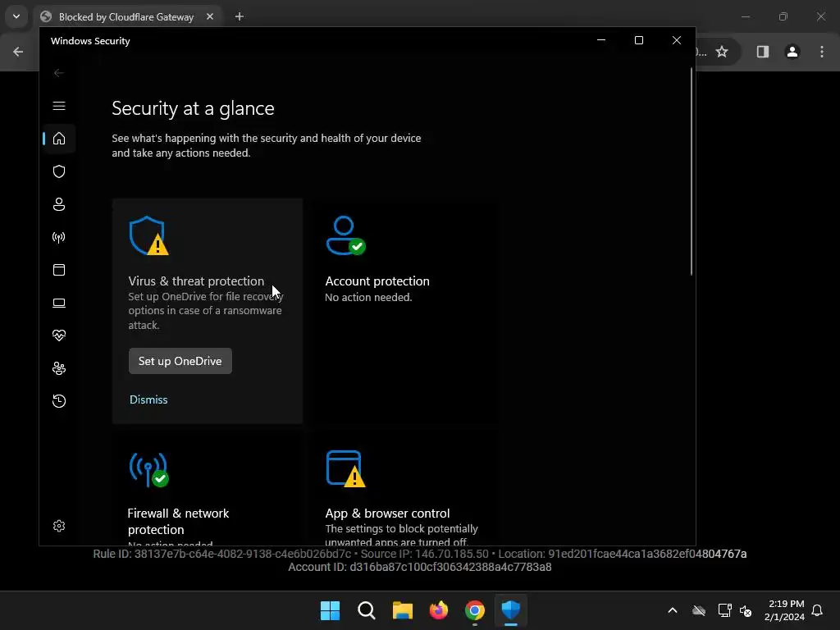Open Settings gear in Windows Security
Viewport: 840px width, 630px height.
(x=59, y=526)
